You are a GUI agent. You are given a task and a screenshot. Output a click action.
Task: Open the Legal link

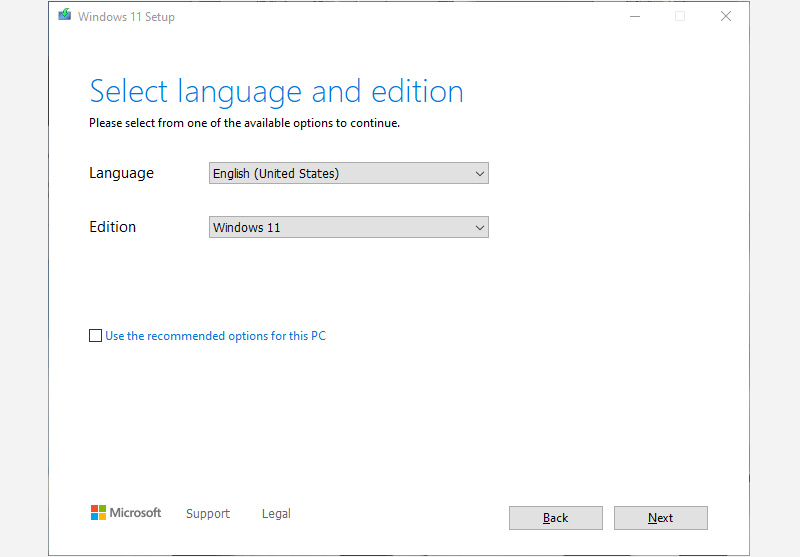[x=276, y=514]
